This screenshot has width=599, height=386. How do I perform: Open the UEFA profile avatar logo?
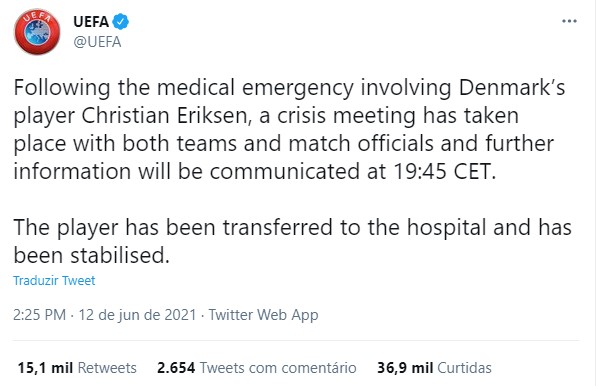pyautogui.click(x=37, y=32)
